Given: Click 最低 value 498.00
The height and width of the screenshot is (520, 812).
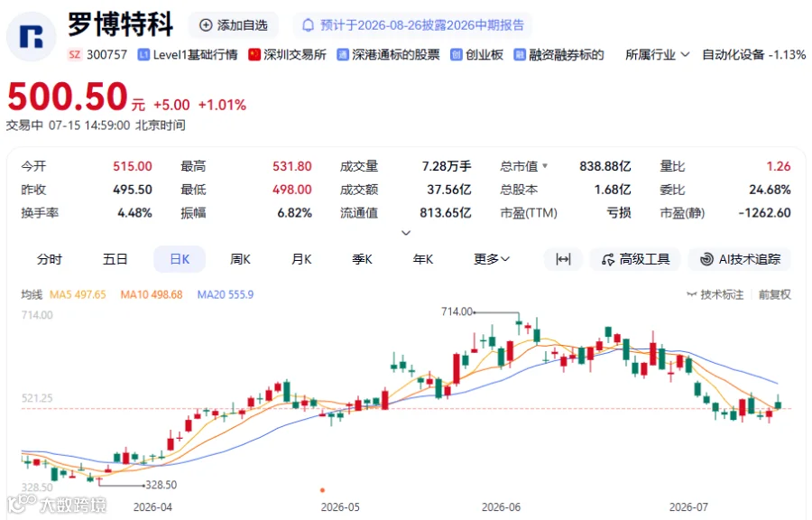Looking at the screenshot, I should click(292, 190).
